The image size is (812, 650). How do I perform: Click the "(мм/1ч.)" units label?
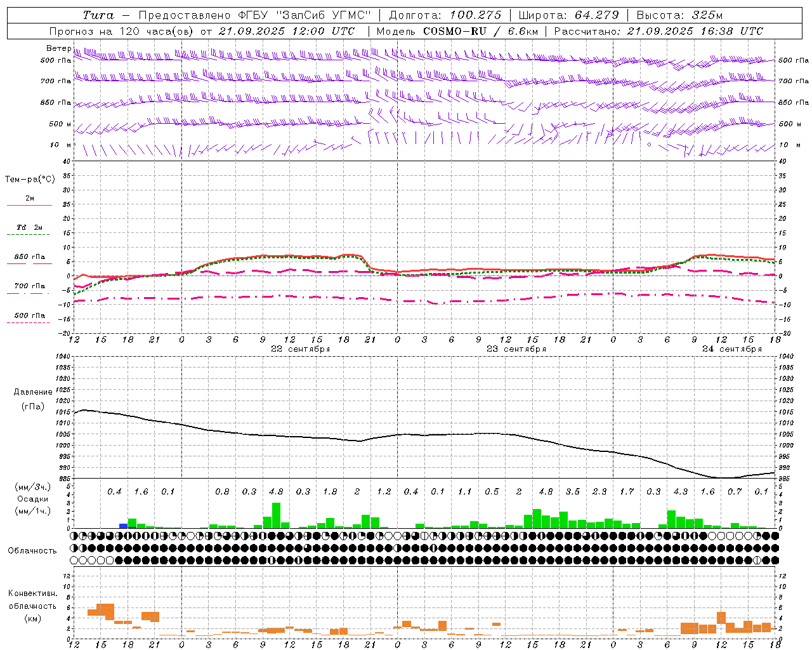click(33, 511)
